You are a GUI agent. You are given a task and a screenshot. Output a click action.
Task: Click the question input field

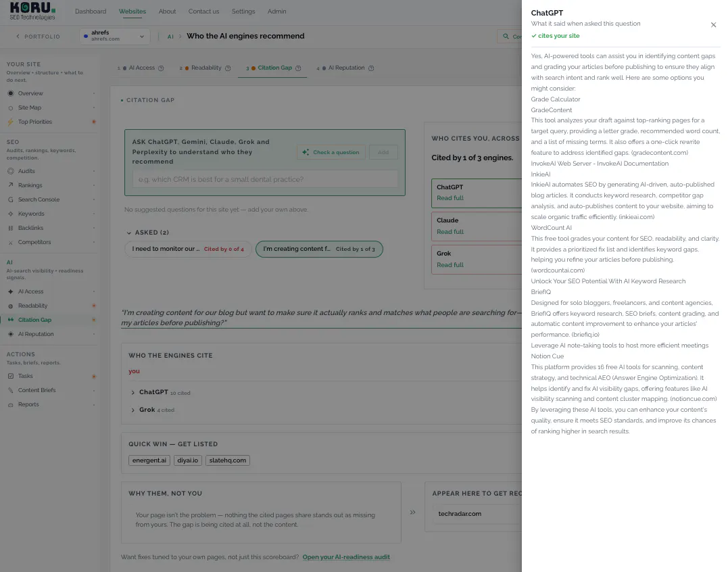click(265, 179)
